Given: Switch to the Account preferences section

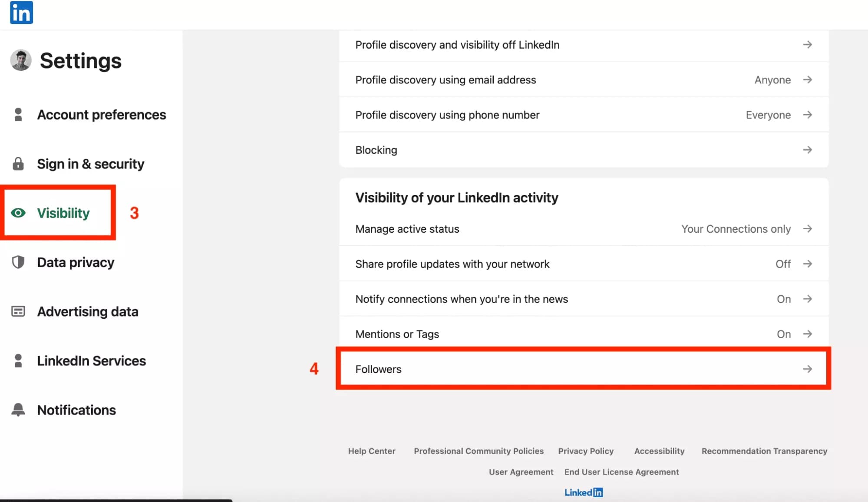Looking at the screenshot, I should click(x=102, y=114).
